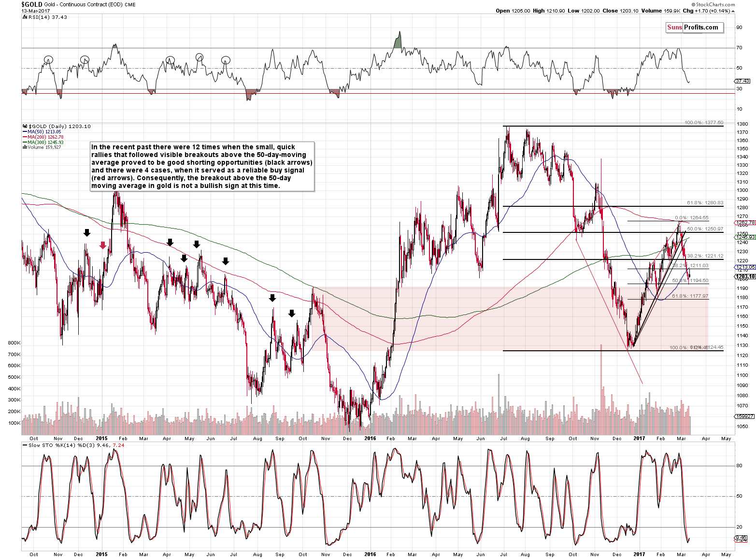Click the '61.8%: 1177.97' Fibonacci label

point(690,296)
